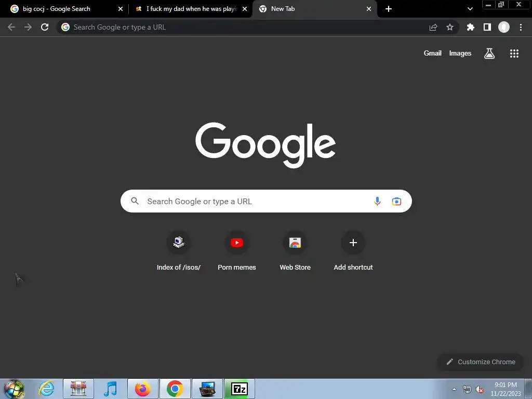The height and width of the screenshot is (399, 532).
Task: Open the monitor-image taskbar app
Action: [207, 389]
